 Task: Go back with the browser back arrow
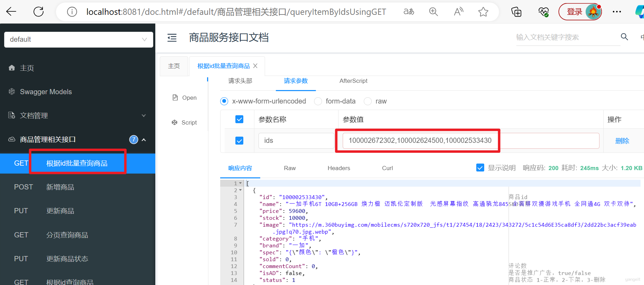(x=11, y=12)
